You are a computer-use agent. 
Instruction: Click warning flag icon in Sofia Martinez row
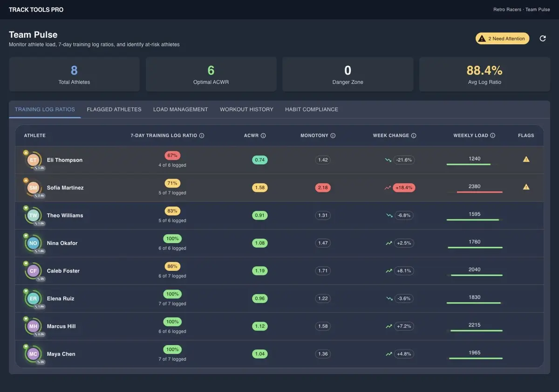[x=526, y=187]
